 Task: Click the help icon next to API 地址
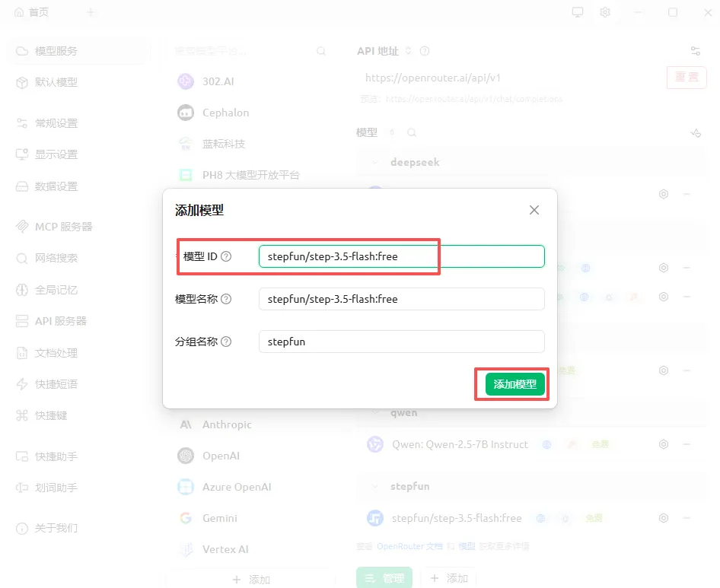click(425, 51)
